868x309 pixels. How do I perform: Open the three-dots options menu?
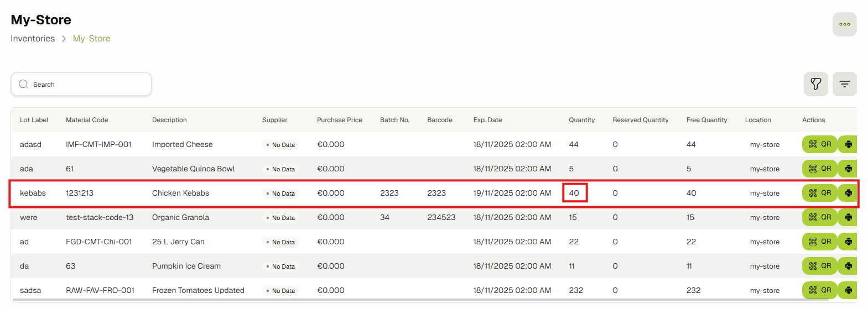click(x=844, y=24)
